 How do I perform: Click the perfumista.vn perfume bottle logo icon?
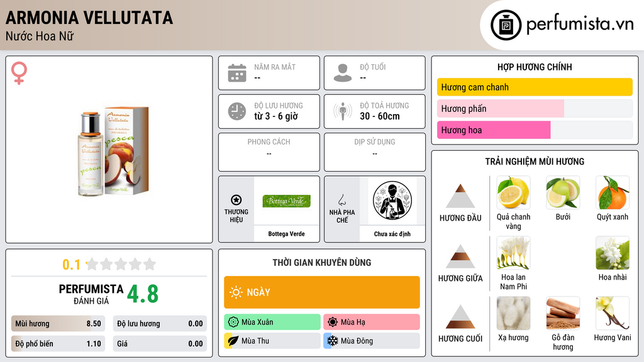click(506, 25)
